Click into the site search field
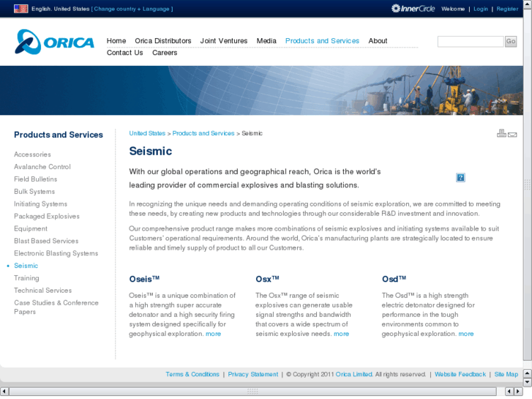Screen dimensions: 532x399 pyautogui.click(x=471, y=42)
